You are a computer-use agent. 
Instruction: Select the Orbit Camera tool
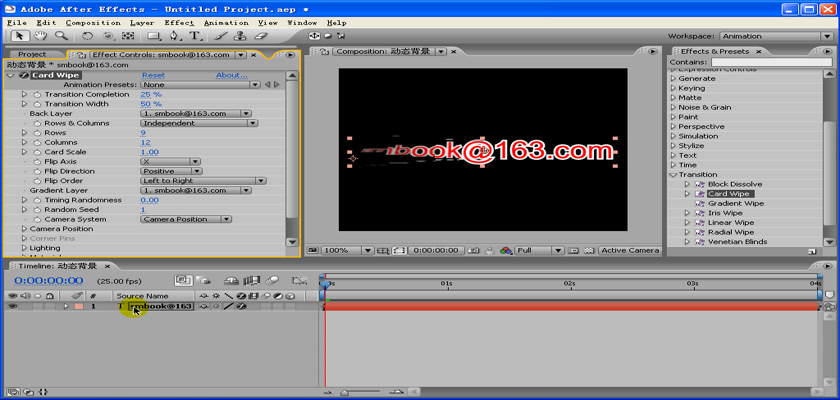(x=108, y=36)
